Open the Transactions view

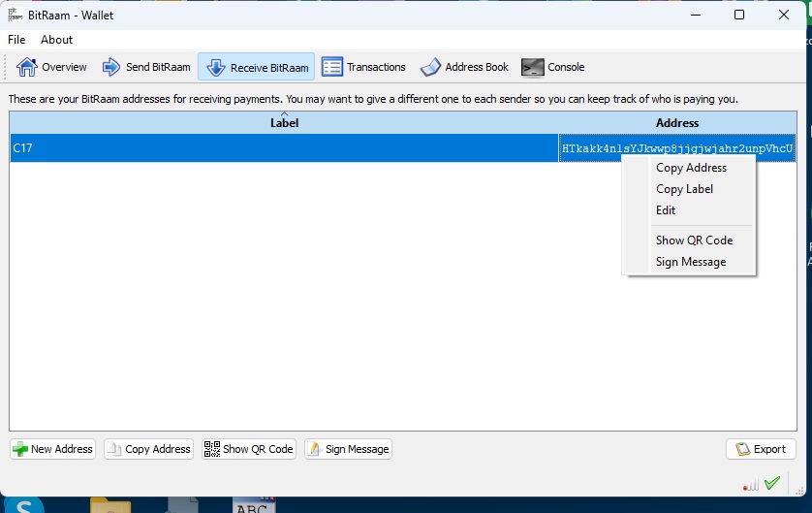pyautogui.click(x=363, y=67)
